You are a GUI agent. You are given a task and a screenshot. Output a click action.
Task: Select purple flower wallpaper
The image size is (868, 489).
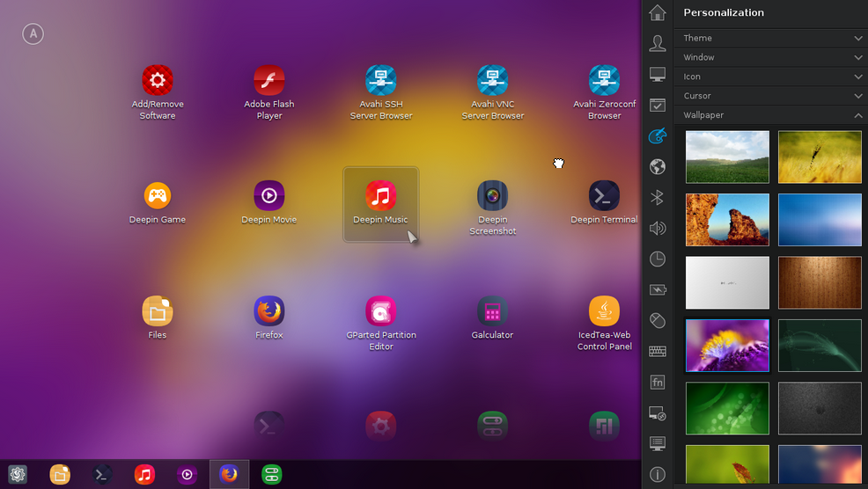click(x=727, y=346)
